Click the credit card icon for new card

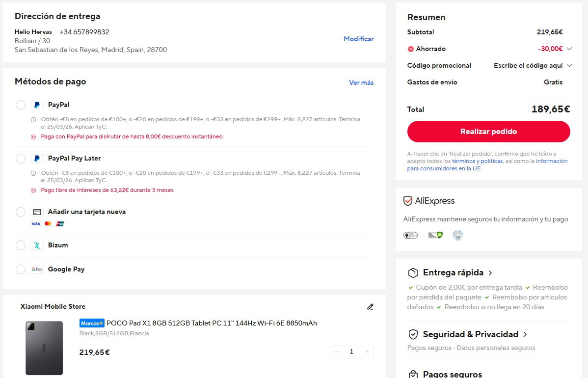(x=37, y=212)
